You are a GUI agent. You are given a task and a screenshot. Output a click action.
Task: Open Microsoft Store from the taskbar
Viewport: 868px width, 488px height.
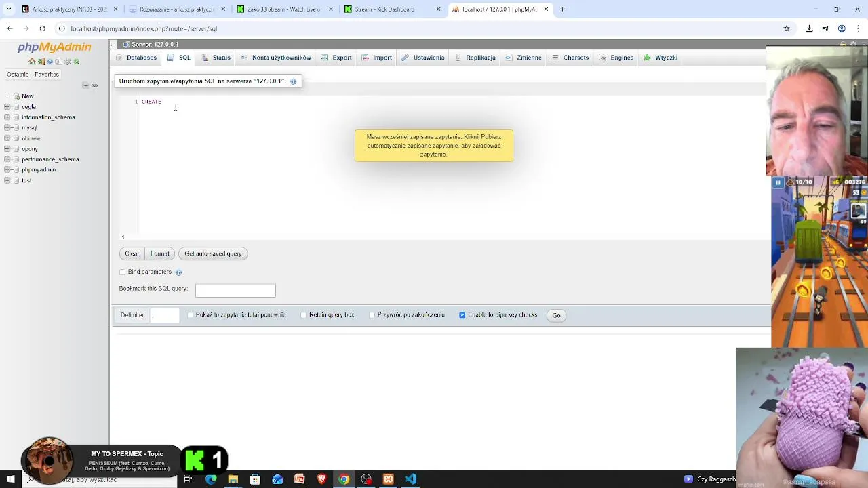pos(255,479)
